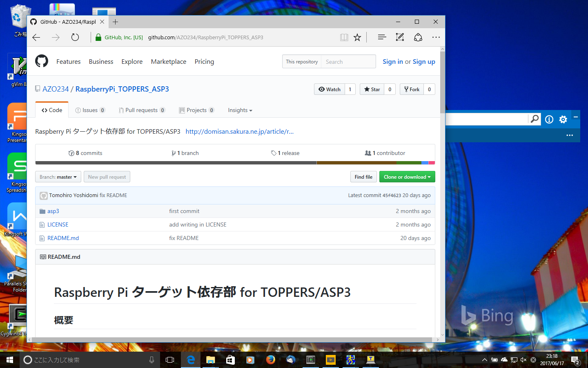Viewport: 588px width, 368px height.
Task: Switch to the Issues tab
Action: click(x=90, y=110)
